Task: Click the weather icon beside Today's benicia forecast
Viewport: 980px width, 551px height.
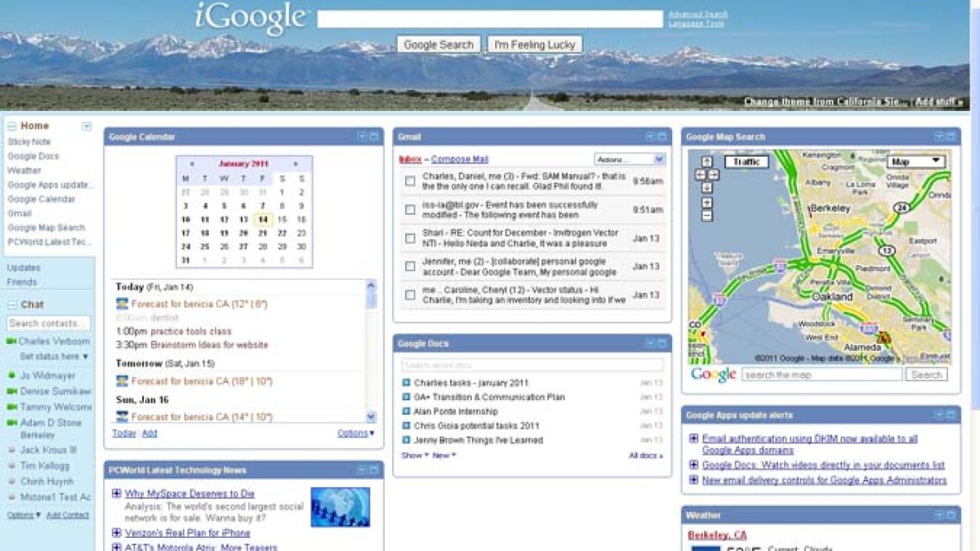Action: pos(122,304)
